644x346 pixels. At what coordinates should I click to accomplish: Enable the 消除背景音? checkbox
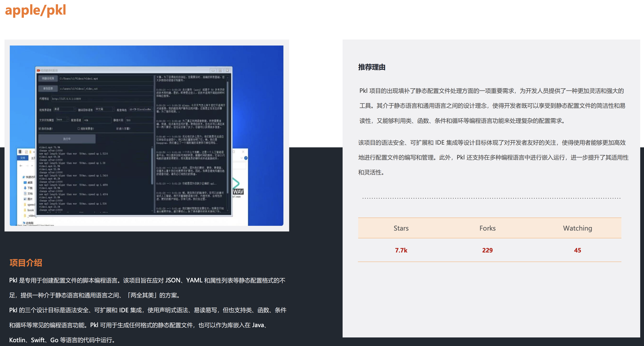click(79, 129)
